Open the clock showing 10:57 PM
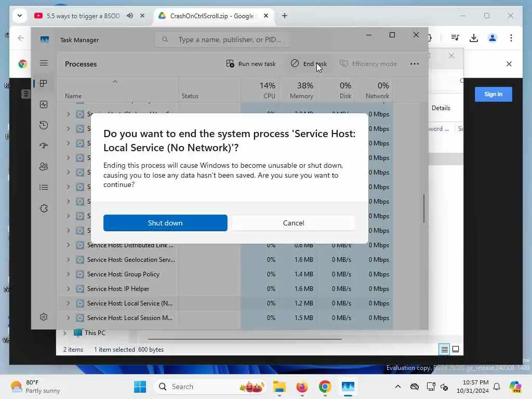 pyautogui.click(x=472, y=387)
